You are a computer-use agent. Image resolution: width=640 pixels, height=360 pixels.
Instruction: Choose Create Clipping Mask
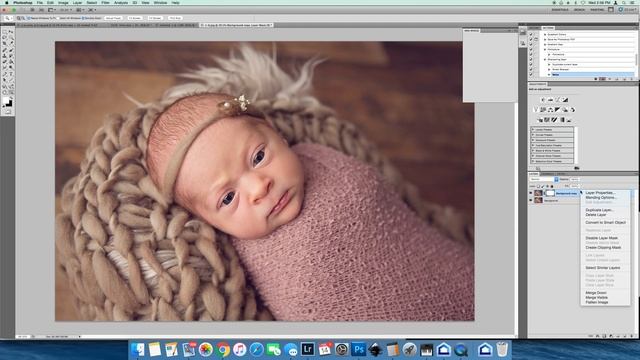[603, 248]
